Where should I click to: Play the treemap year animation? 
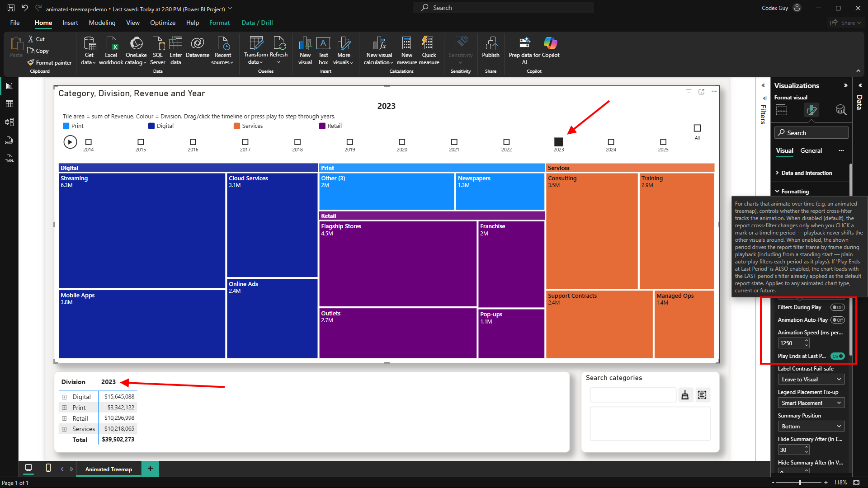70,142
